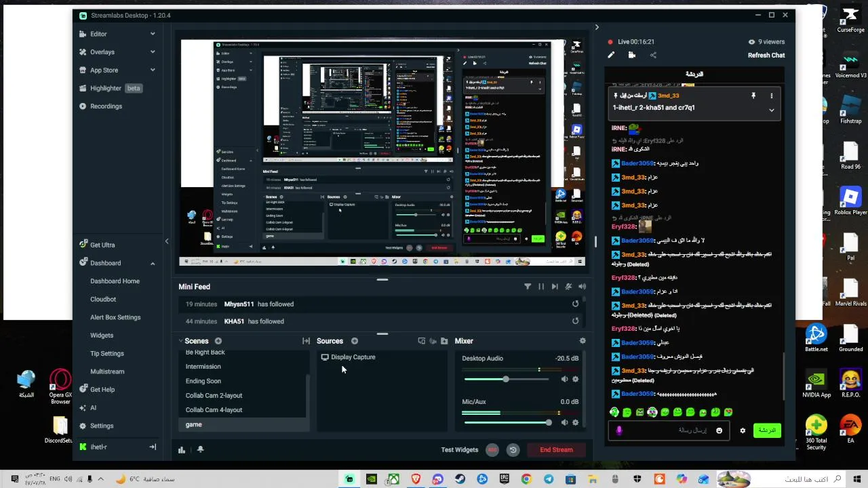Add a source folder
Viewport: 868px width, 488px height.
(x=444, y=341)
